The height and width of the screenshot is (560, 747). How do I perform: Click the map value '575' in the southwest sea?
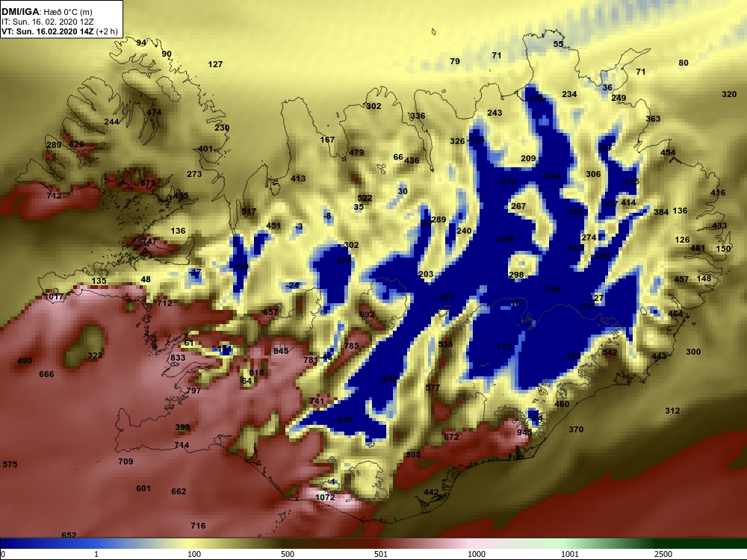pyautogui.click(x=10, y=464)
